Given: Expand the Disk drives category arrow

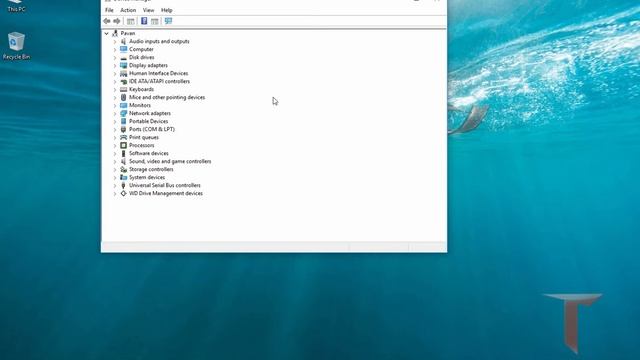Looking at the screenshot, I should tap(115, 58).
